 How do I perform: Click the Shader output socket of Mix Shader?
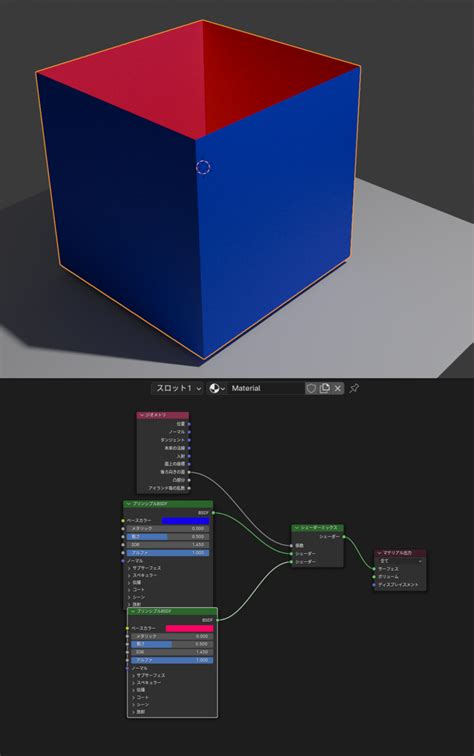point(344,537)
